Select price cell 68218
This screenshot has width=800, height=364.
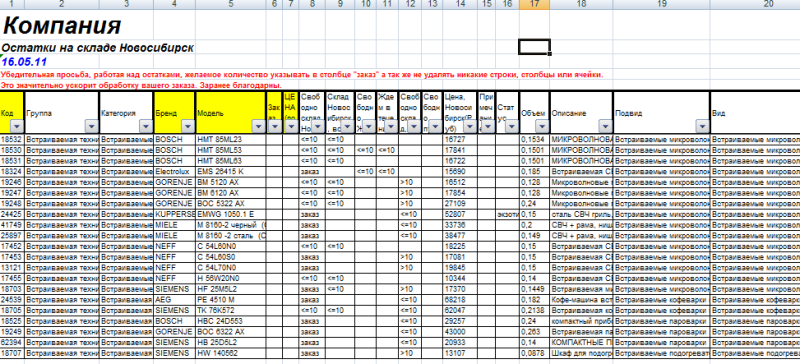pyautogui.click(x=460, y=300)
